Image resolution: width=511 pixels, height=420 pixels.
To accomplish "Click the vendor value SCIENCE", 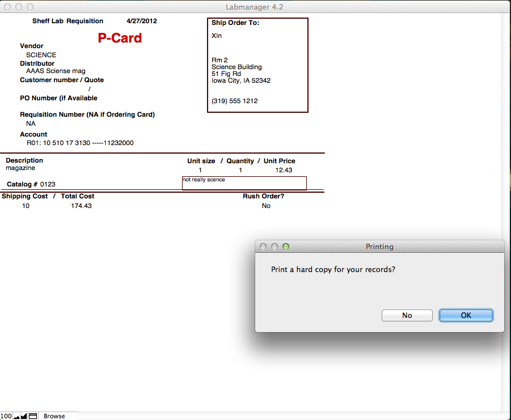I will (41, 55).
